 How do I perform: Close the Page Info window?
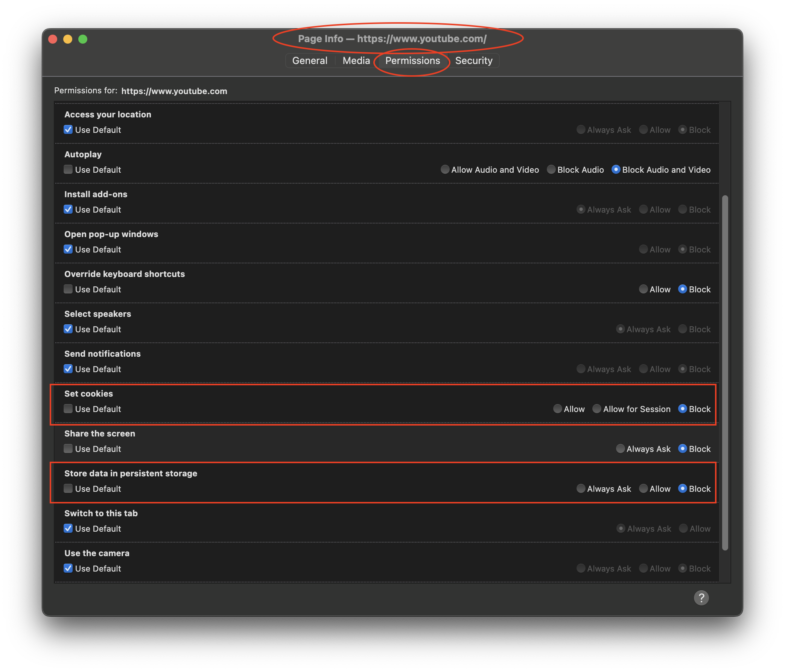point(53,39)
